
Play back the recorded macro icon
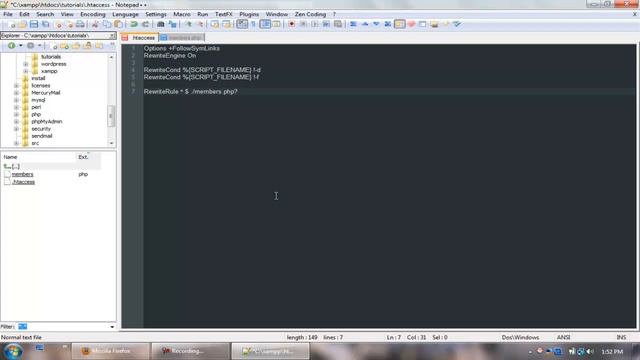[x=314, y=24]
